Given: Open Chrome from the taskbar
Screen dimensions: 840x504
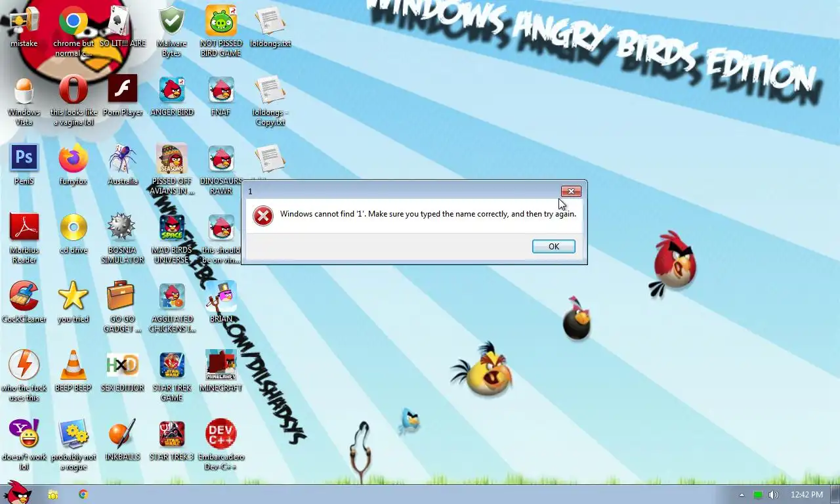Looking at the screenshot, I should [x=83, y=495].
